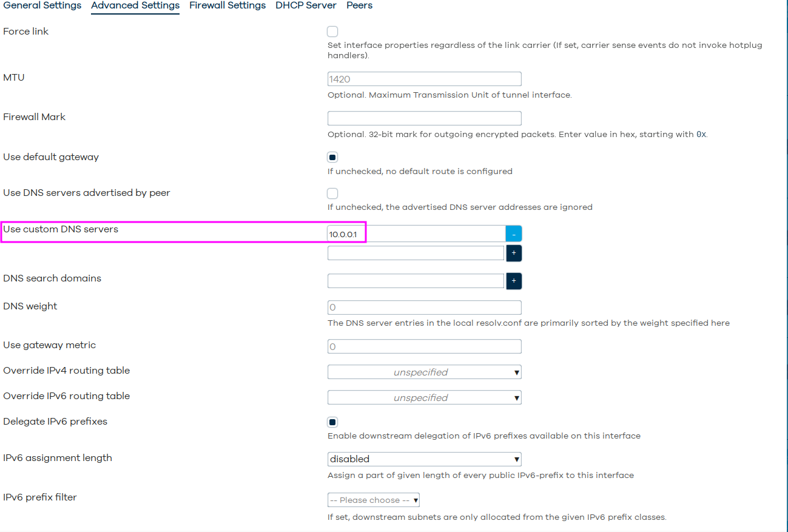This screenshot has width=788, height=532.
Task: Click the MTU input field
Action: (x=425, y=79)
